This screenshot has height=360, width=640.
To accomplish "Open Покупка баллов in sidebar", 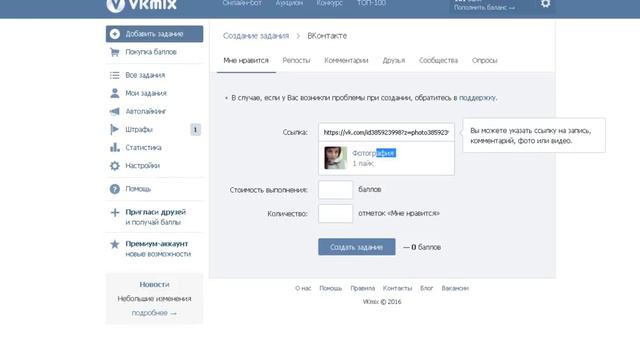I will click(151, 52).
